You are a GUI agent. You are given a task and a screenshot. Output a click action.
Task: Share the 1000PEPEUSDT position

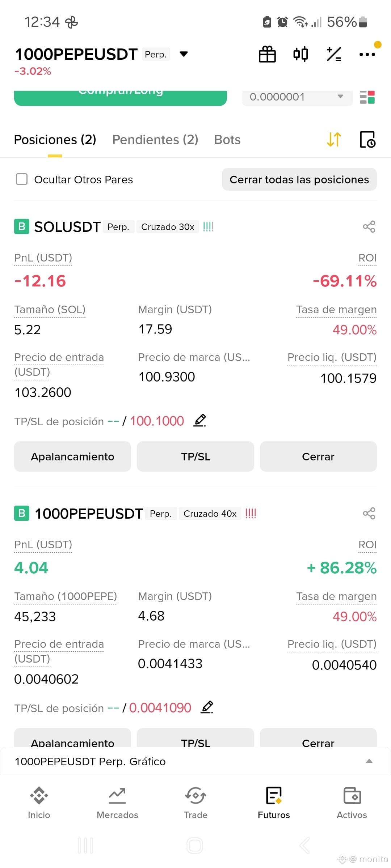tap(369, 514)
